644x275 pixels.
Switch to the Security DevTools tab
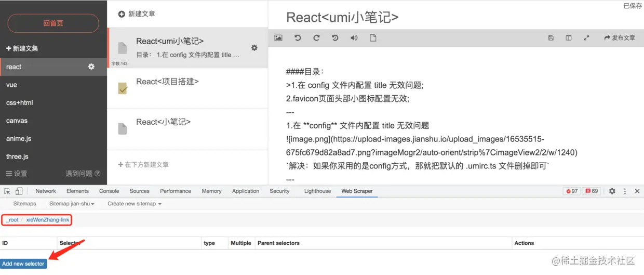coord(279,191)
